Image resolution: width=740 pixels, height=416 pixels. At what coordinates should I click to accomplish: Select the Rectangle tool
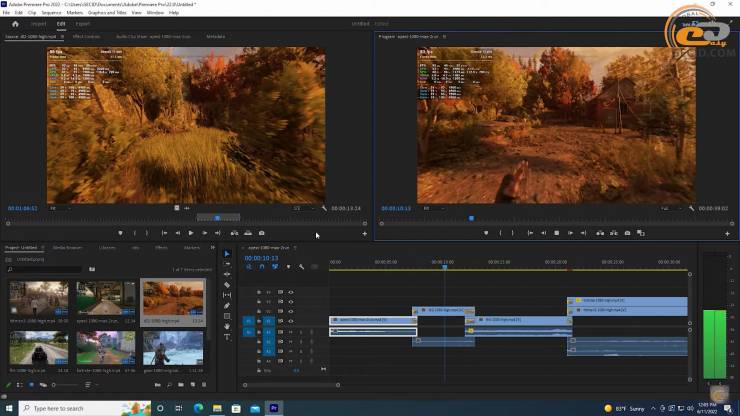point(227,316)
